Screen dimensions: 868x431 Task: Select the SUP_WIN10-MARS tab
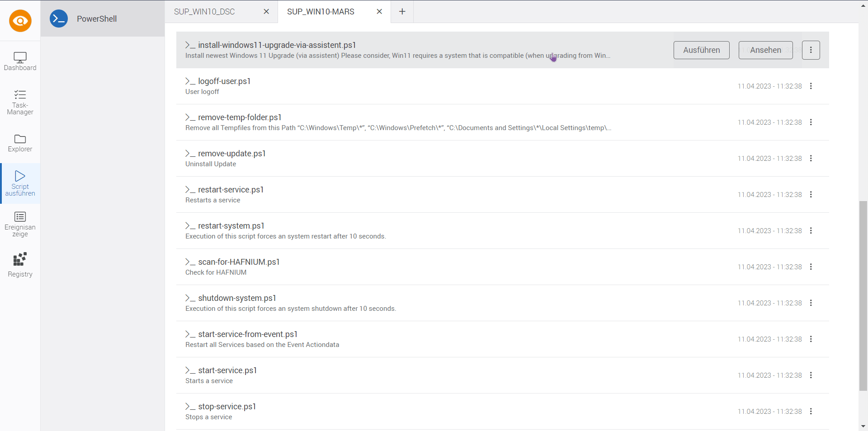click(x=321, y=12)
